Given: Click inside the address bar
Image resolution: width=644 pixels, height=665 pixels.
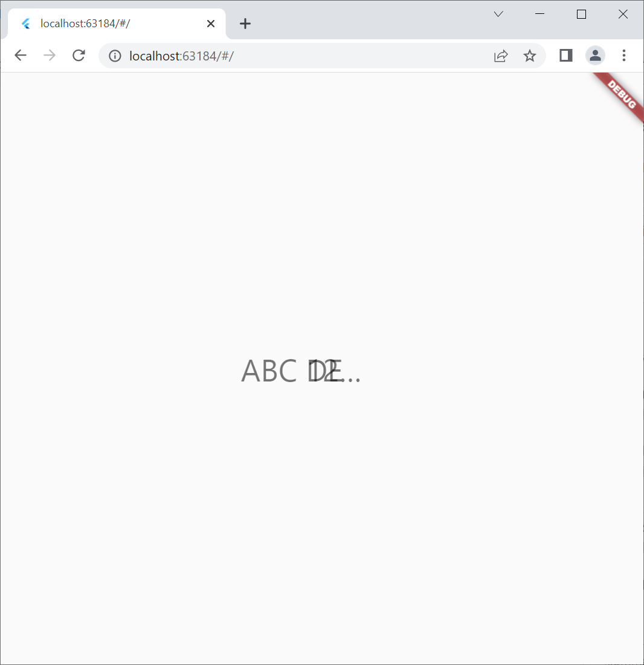Looking at the screenshot, I should tap(272, 55).
